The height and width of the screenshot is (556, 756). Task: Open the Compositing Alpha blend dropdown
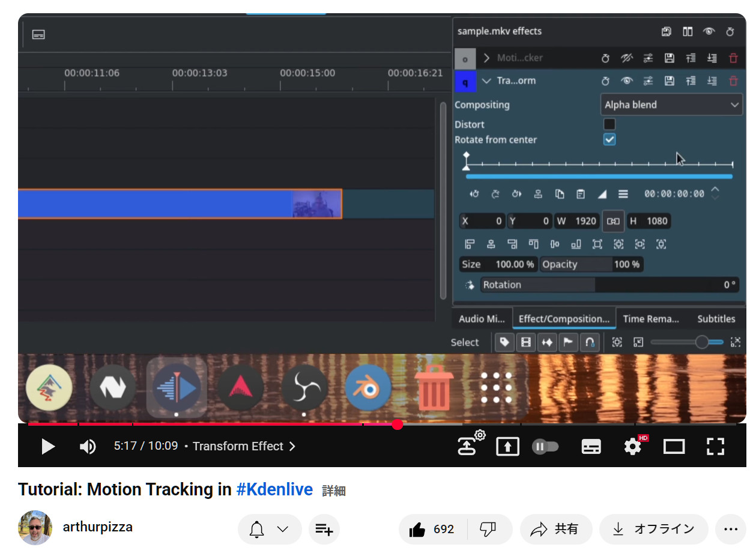click(x=671, y=105)
